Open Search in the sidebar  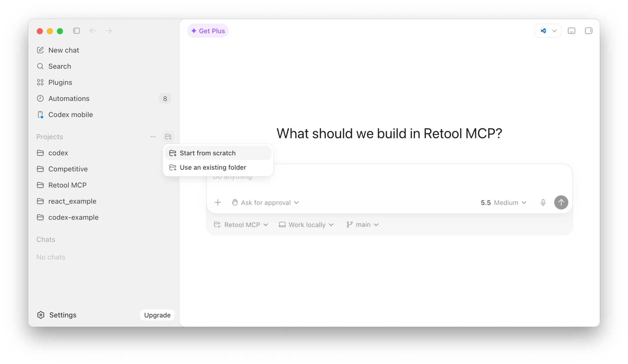click(104, 66)
